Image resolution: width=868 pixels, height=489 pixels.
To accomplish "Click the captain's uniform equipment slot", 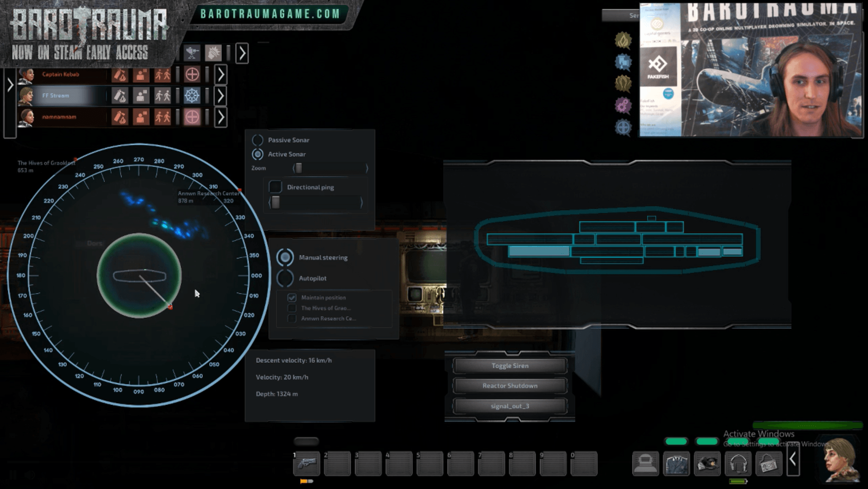I will click(x=676, y=464).
